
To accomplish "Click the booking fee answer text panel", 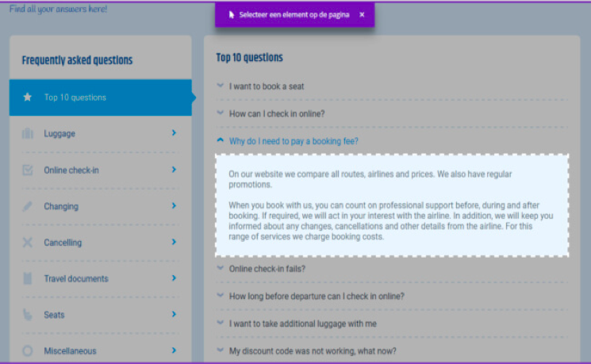I will tap(392, 205).
